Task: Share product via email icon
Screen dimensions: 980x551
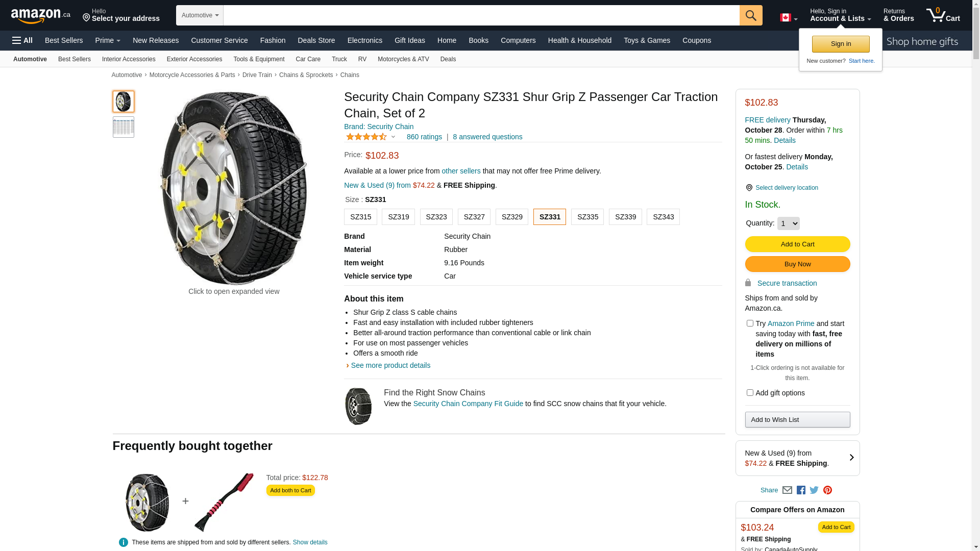Action: (787, 490)
